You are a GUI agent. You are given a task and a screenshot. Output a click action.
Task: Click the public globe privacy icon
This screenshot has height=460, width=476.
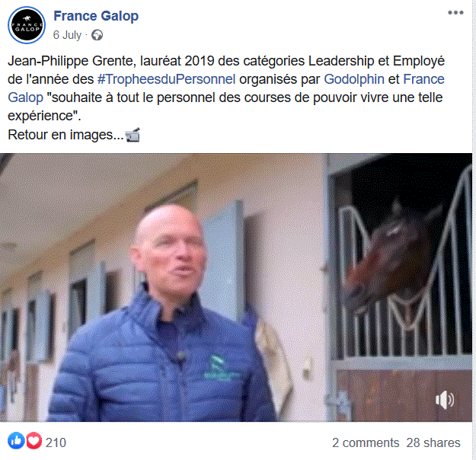(97, 35)
